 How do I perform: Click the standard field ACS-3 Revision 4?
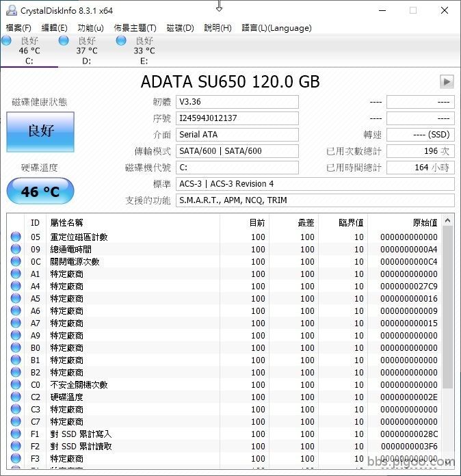(x=315, y=184)
